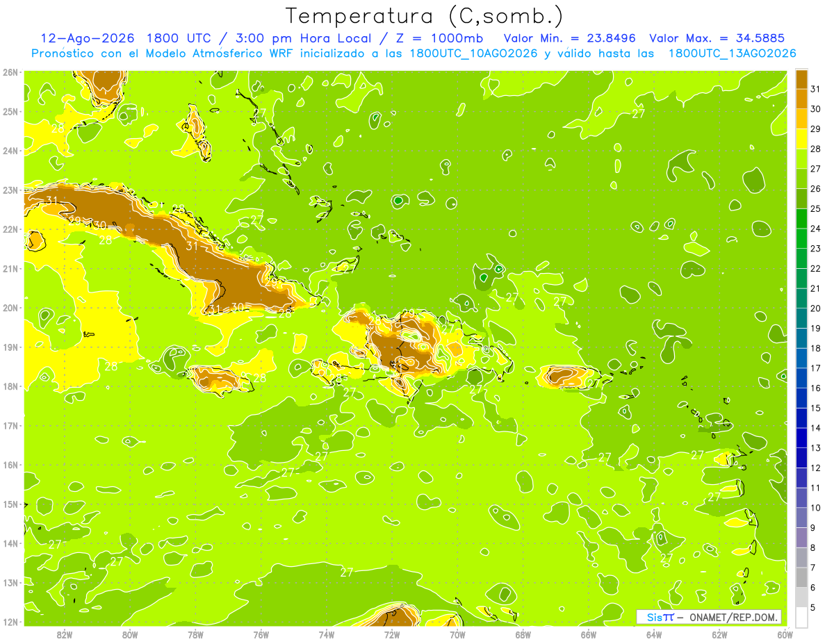Click the colorbar label "29"
Screen dimensions: 834x644
(x=816, y=129)
